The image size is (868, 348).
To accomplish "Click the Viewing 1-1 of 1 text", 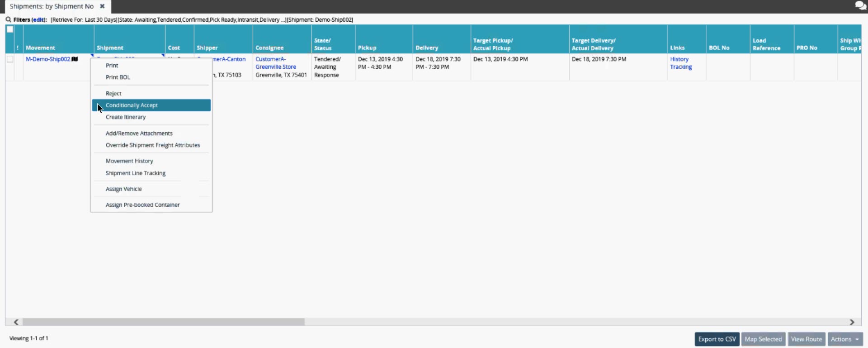I will coord(29,338).
